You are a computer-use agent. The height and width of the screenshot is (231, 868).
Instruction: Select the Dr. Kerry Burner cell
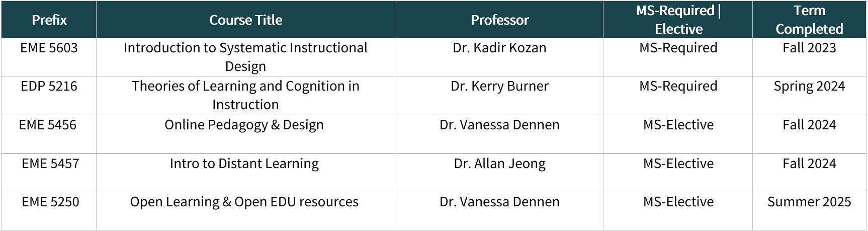point(499,86)
